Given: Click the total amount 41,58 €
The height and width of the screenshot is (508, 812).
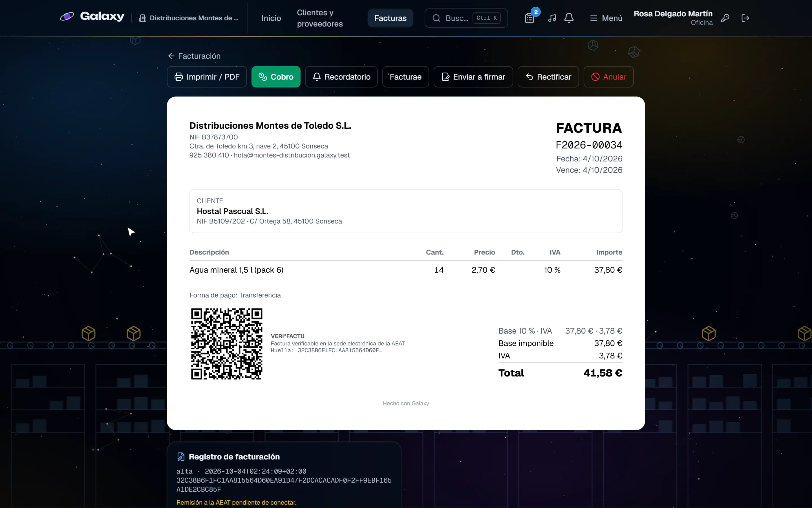Looking at the screenshot, I should pos(603,373).
